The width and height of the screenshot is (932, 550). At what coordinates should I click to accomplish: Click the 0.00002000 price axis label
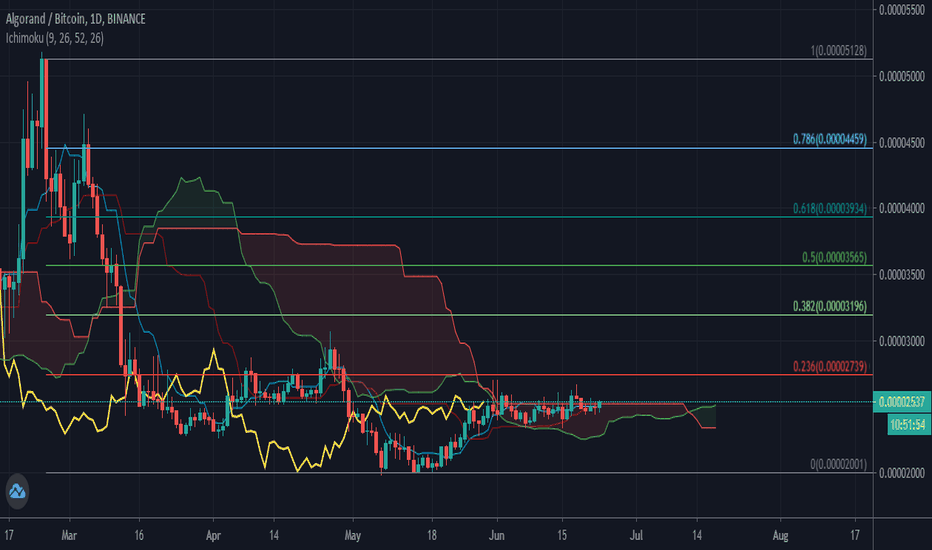click(x=902, y=473)
